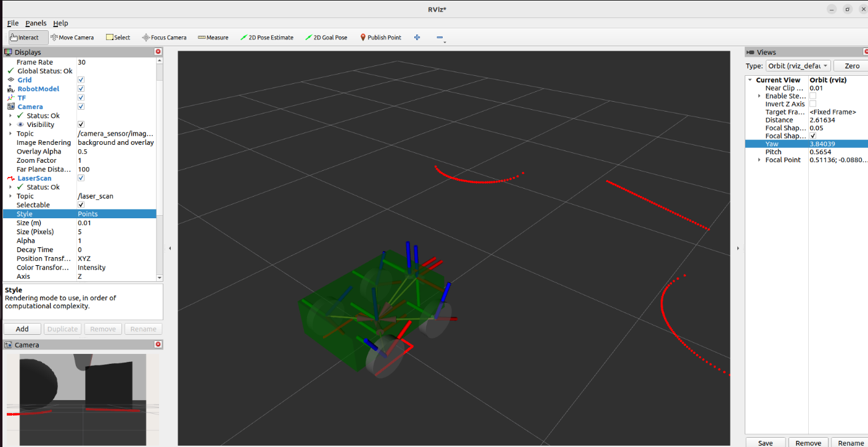Image resolution: width=868 pixels, height=447 pixels.
Task: Activate the 2D Goal Pose tool
Action: pos(326,38)
